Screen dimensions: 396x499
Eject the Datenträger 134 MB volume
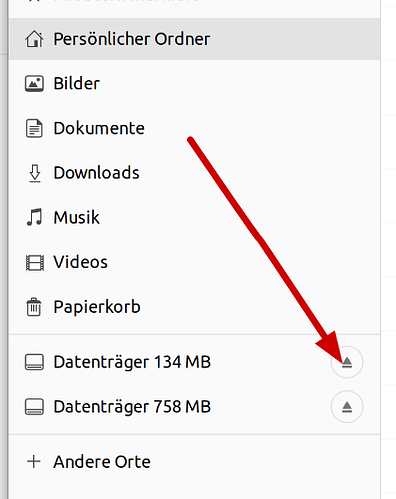[x=347, y=362]
